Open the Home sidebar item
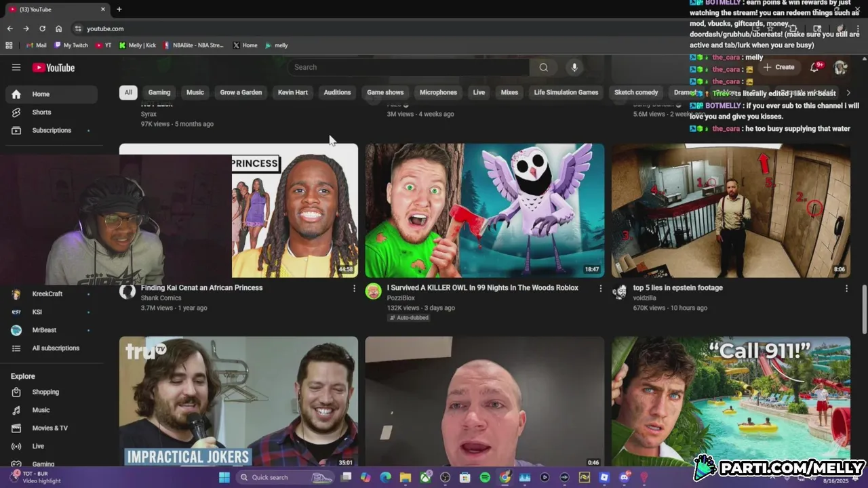This screenshot has width=868, height=488. [51, 94]
